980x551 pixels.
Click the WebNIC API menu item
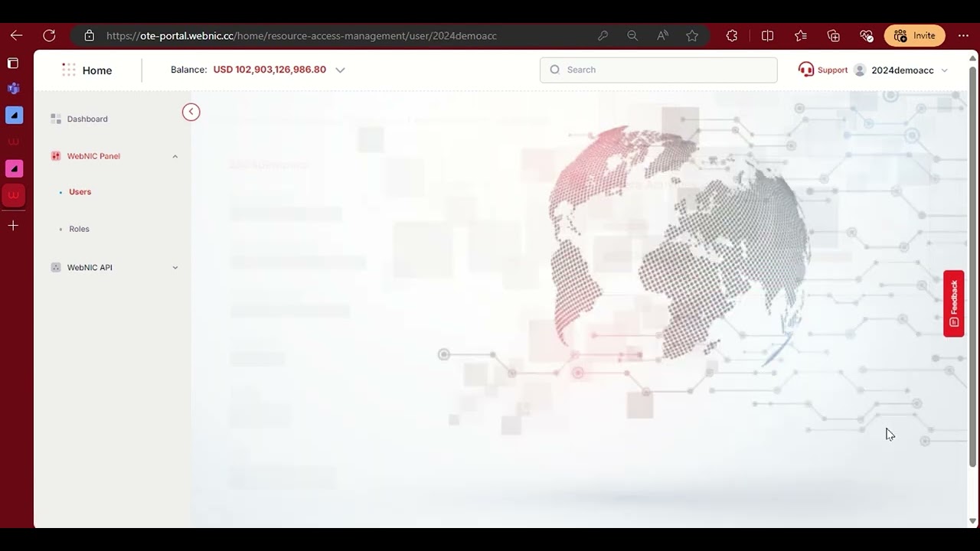coord(90,268)
